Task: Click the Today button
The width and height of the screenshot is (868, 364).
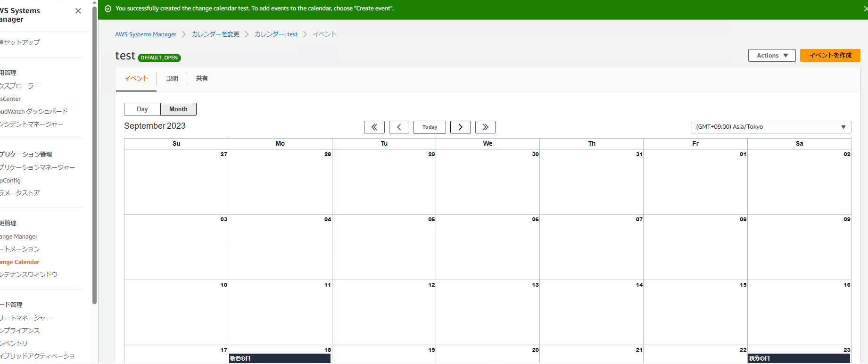Action: point(430,127)
